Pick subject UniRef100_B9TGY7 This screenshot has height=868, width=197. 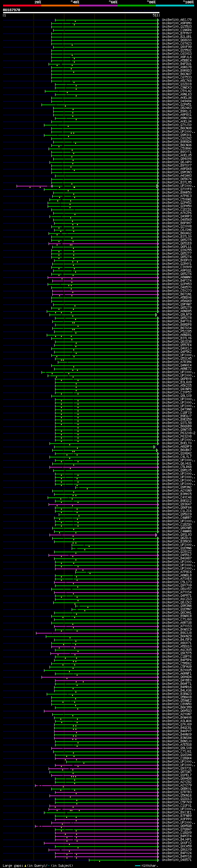coord(177,165)
